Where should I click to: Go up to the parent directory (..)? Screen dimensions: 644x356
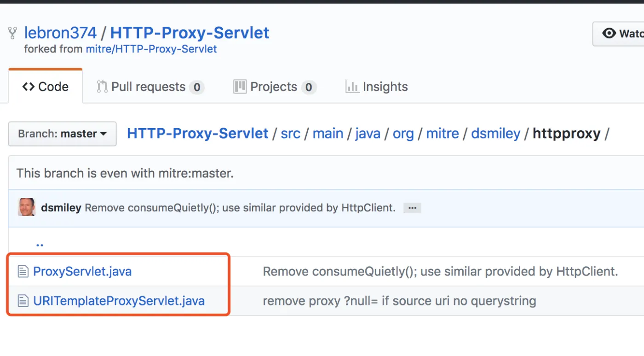coord(40,243)
